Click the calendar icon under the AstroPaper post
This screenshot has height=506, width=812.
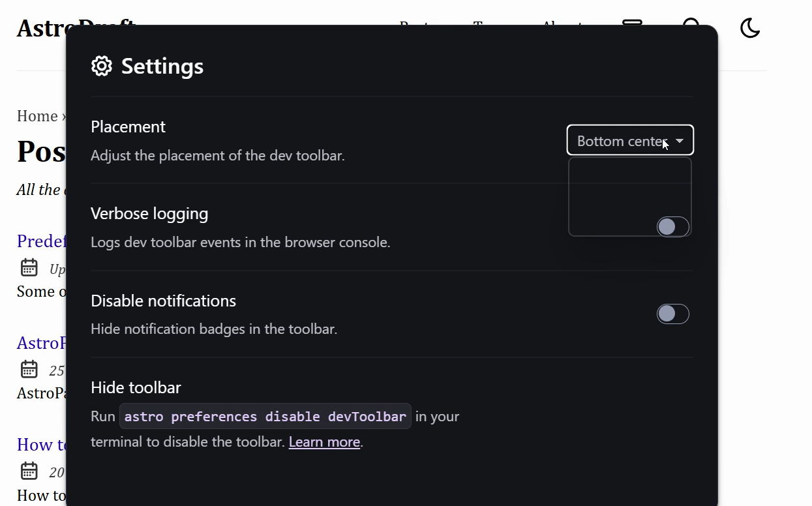29,369
